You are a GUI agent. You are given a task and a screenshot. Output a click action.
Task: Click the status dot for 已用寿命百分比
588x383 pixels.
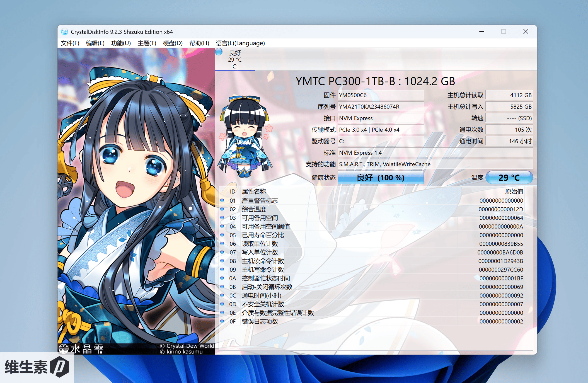point(222,235)
